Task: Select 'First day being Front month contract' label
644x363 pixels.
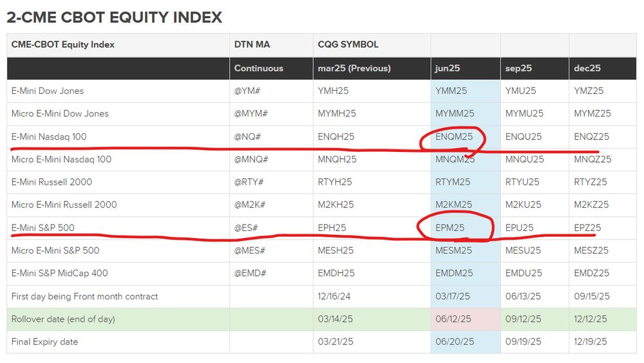Action: click(84, 296)
